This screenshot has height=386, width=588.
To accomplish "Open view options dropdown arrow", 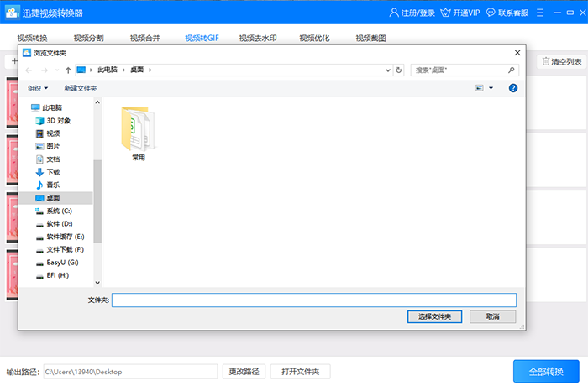I will (x=491, y=88).
